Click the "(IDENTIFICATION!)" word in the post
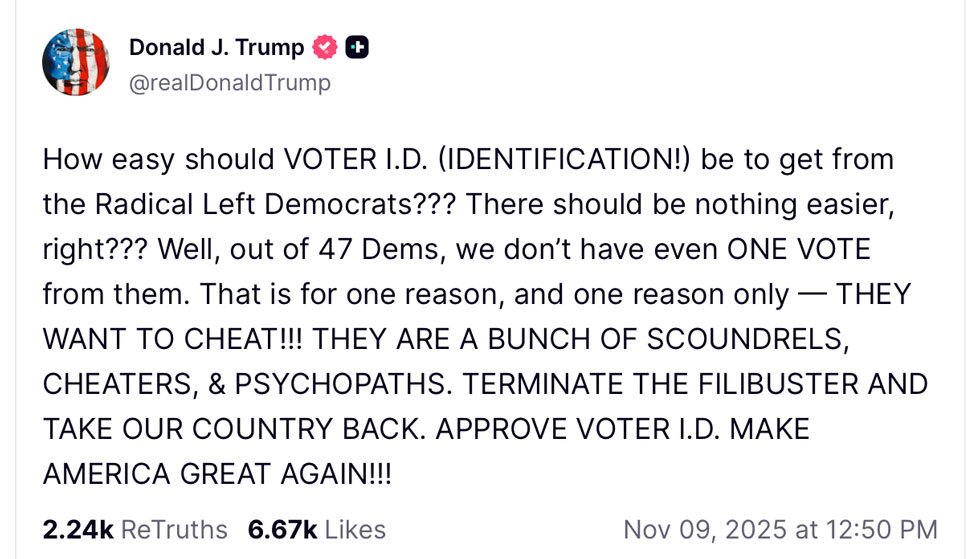This screenshot has width=980, height=559. pyautogui.click(x=545, y=158)
